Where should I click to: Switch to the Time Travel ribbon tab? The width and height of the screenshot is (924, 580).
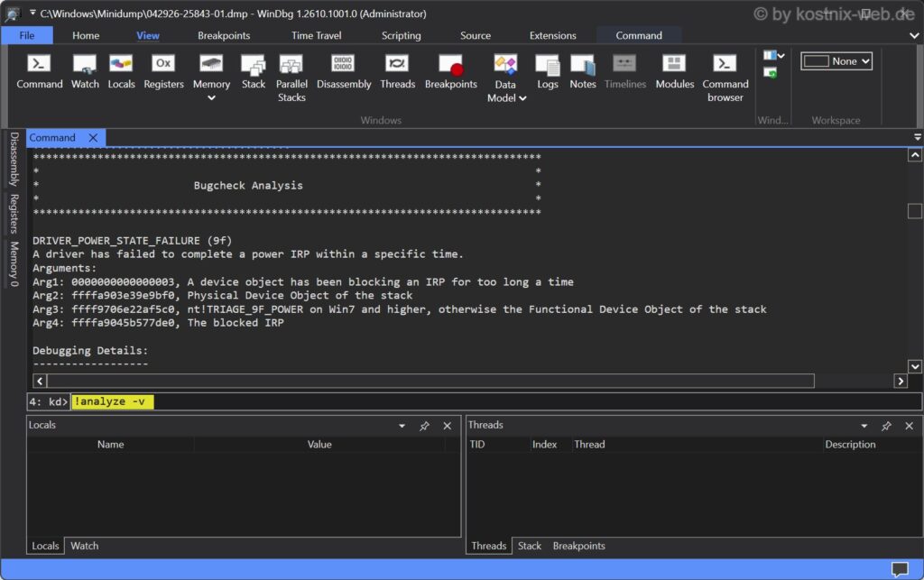[x=317, y=35]
